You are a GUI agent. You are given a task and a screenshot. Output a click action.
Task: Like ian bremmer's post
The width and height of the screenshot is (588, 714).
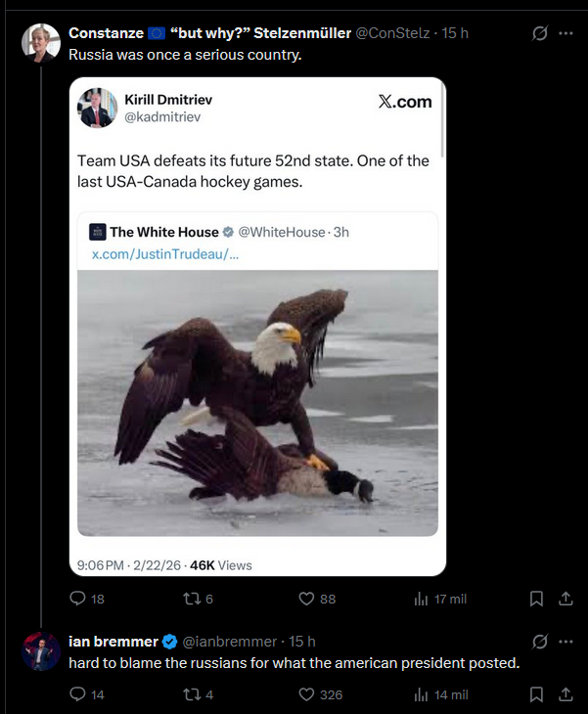pyautogui.click(x=304, y=694)
